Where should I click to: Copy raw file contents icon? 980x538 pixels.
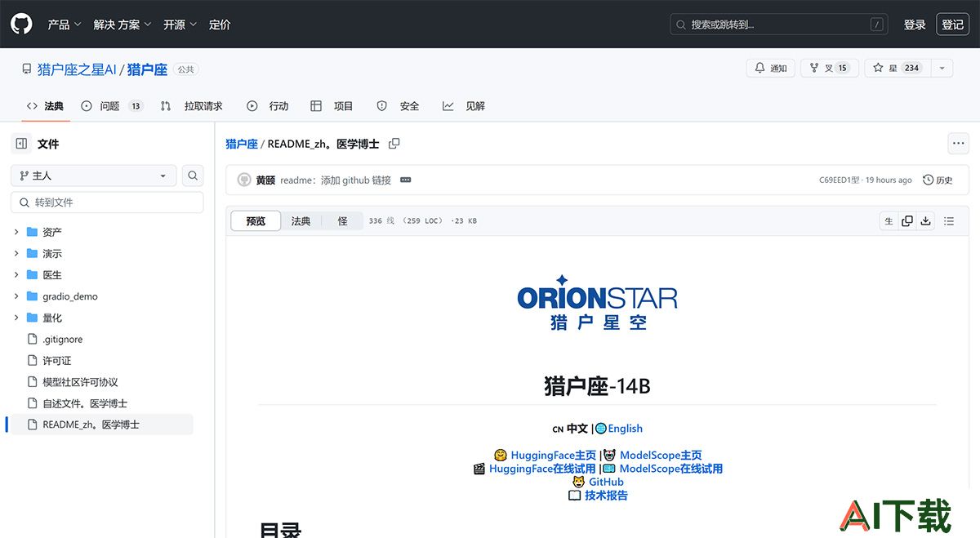coord(907,221)
